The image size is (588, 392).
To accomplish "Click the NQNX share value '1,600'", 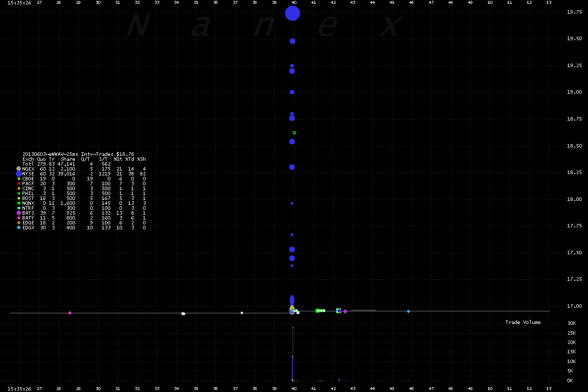I will [68, 203].
